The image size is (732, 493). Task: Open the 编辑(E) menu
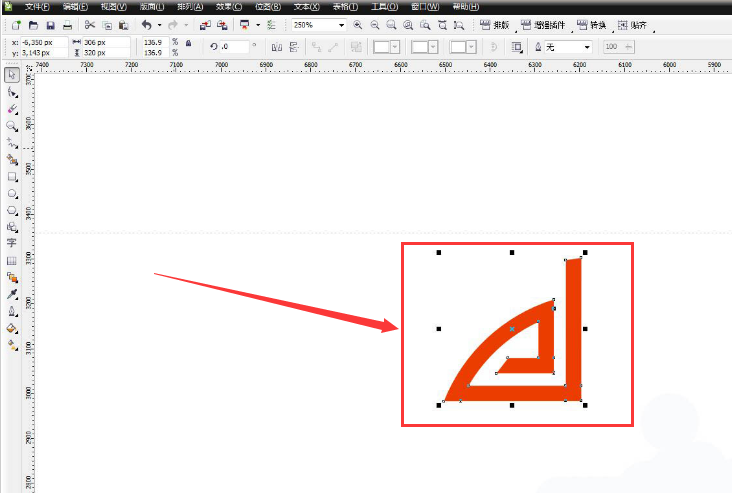click(x=76, y=7)
